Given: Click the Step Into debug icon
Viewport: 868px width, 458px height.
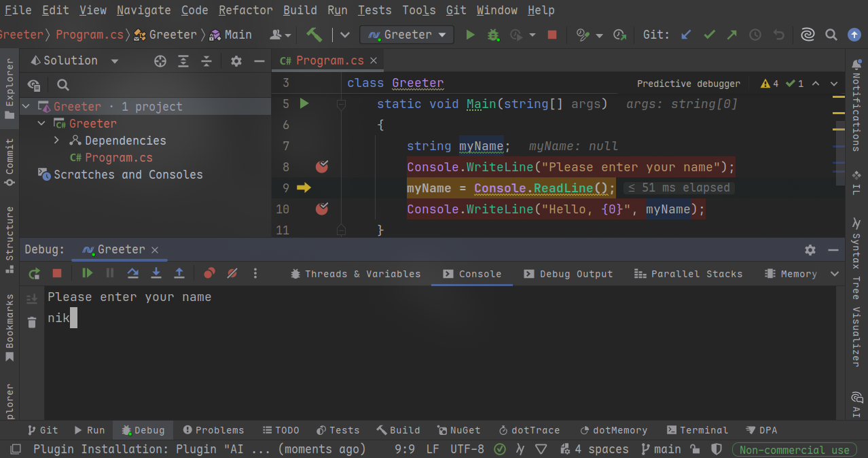Looking at the screenshot, I should [156, 273].
